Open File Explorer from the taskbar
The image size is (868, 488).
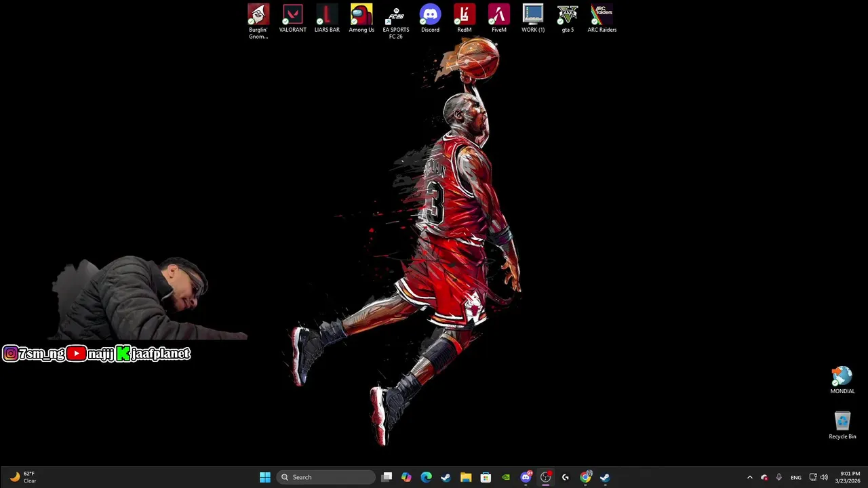[466, 477]
